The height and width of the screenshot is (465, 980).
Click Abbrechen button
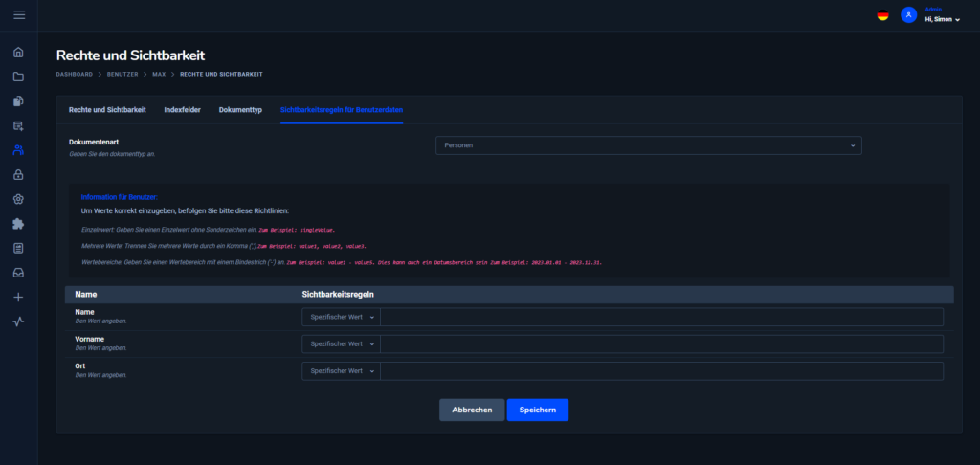pyautogui.click(x=472, y=410)
